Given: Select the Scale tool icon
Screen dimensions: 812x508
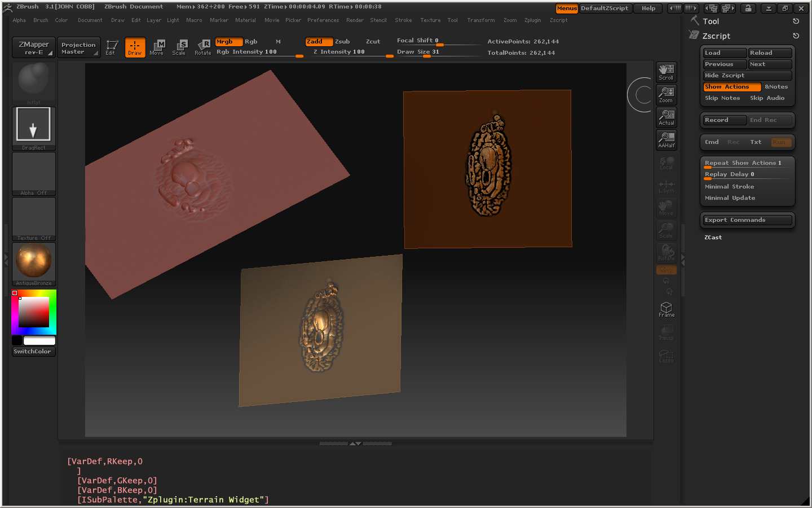Looking at the screenshot, I should tap(179, 47).
